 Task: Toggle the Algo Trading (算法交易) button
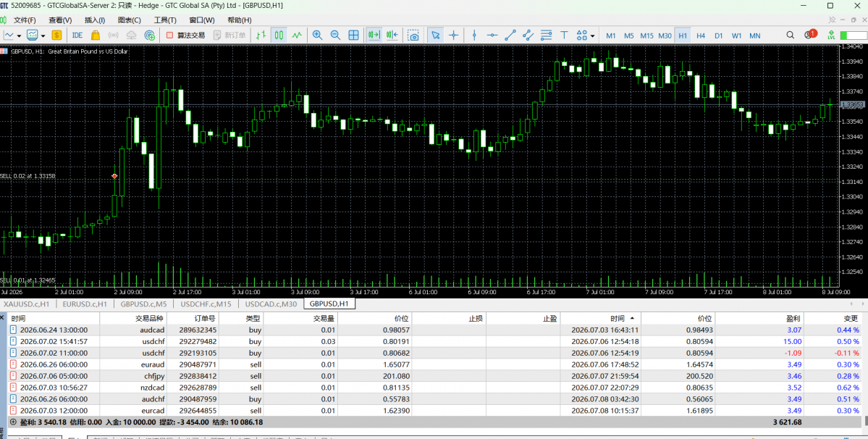tap(185, 35)
